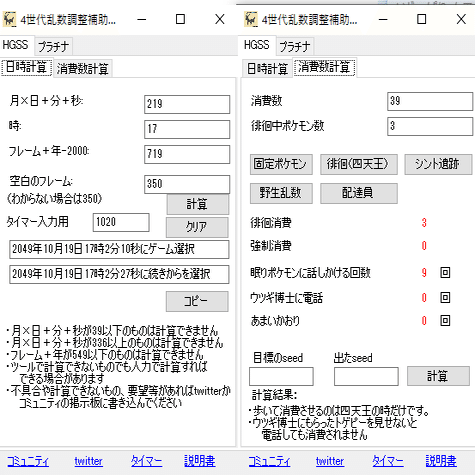Click 計算 button in left window

coord(197,204)
